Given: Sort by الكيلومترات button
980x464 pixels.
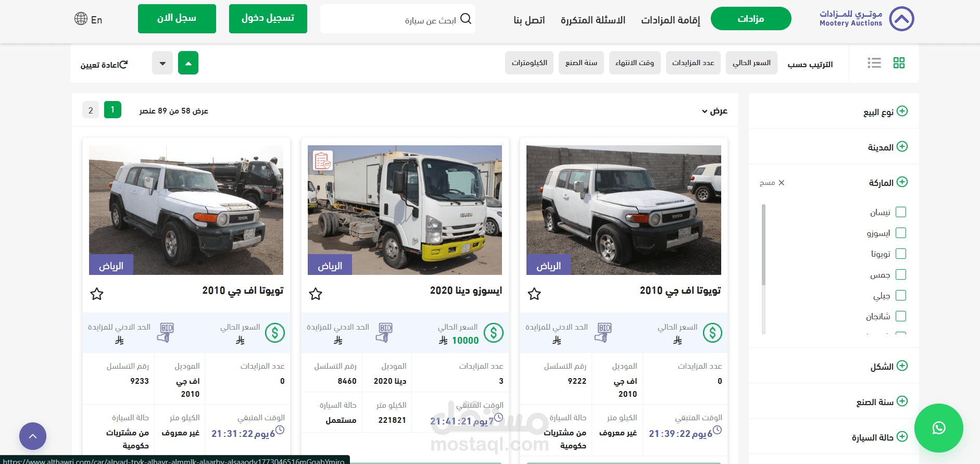Looking at the screenshot, I should (x=529, y=63).
